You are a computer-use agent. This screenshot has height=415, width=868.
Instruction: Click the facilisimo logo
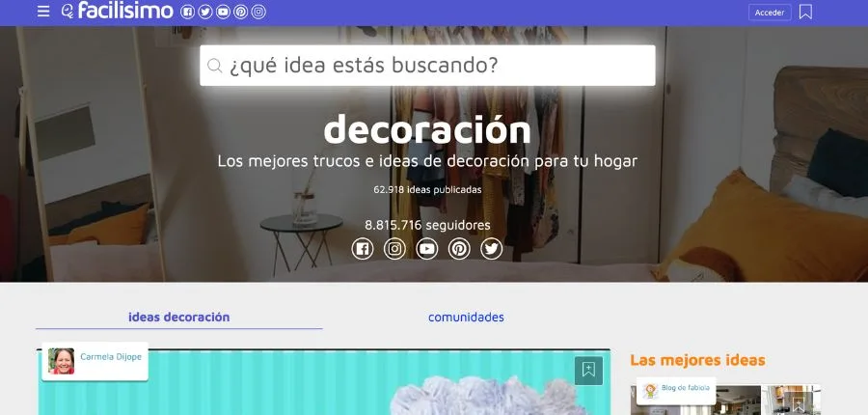click(x=116, y=12)
